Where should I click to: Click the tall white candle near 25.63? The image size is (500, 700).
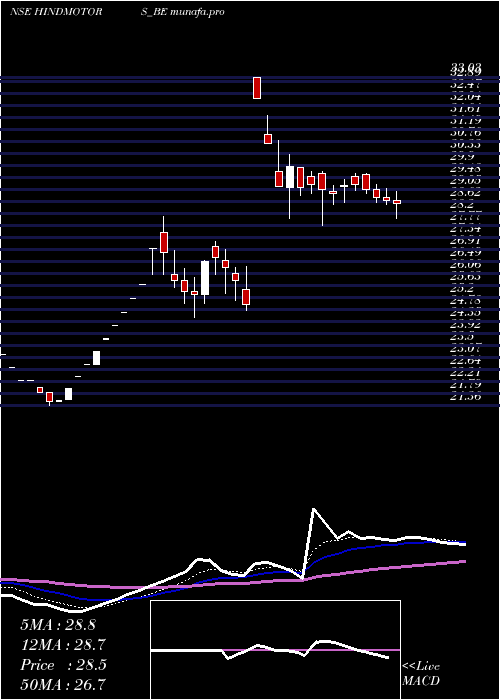click(x=205, y=278)
